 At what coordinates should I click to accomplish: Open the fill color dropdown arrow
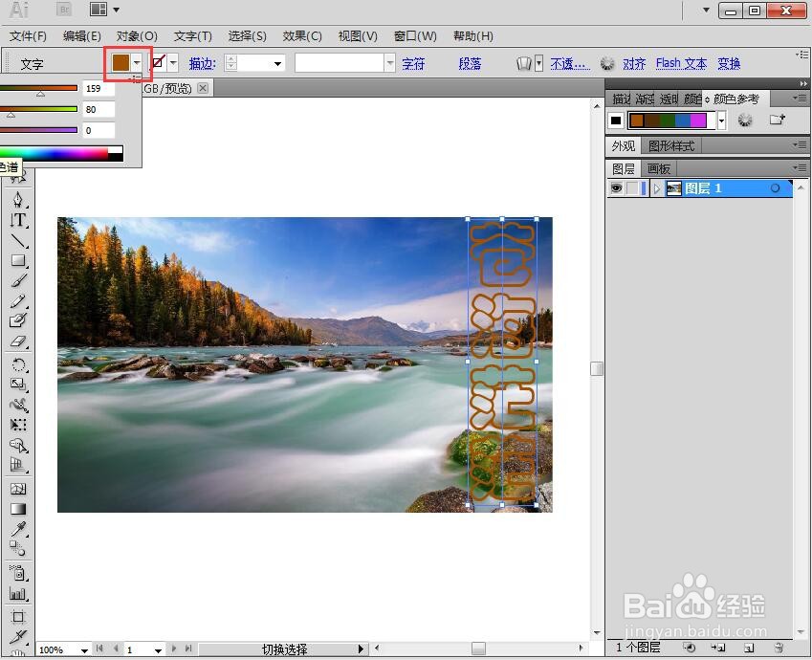[137, 63]
